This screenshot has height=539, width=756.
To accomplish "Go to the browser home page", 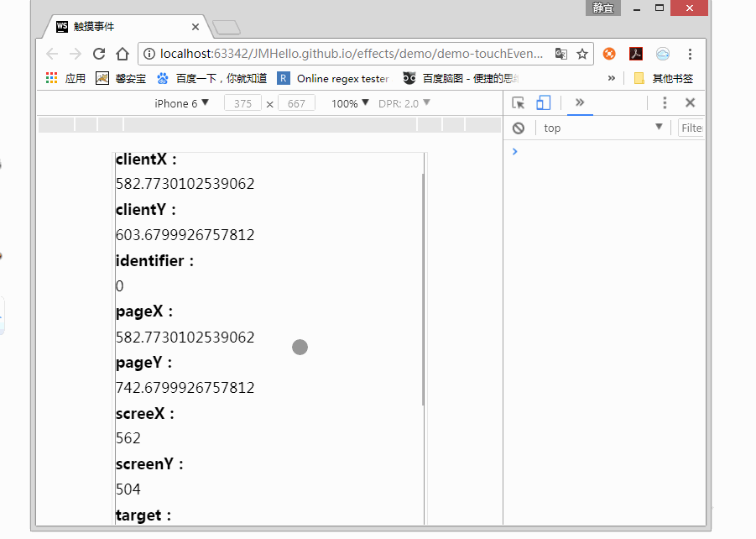I will 123,54.
